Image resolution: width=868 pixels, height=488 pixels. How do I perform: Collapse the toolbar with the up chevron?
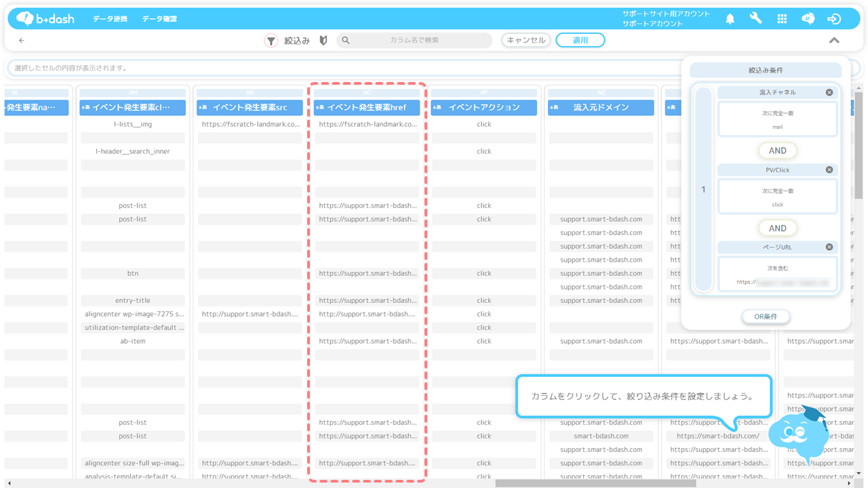point(834,41)
